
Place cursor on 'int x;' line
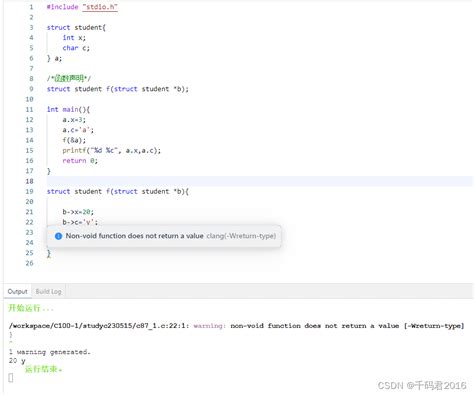[x=74, y=38]
